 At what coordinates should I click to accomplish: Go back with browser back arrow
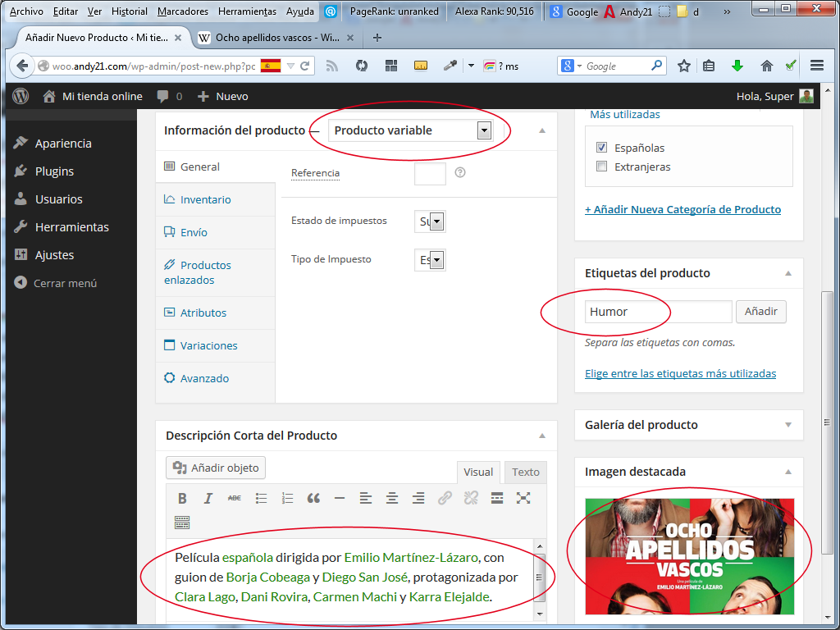(x=22, y=66)
